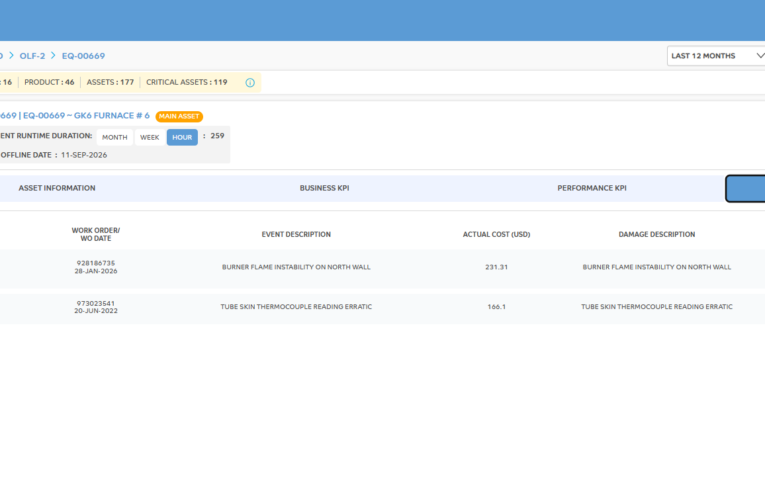This screenshot has width=765, height=495.
Task: Click the chevron before EQ-00669 breadcrumb
Action: (53, 56)
